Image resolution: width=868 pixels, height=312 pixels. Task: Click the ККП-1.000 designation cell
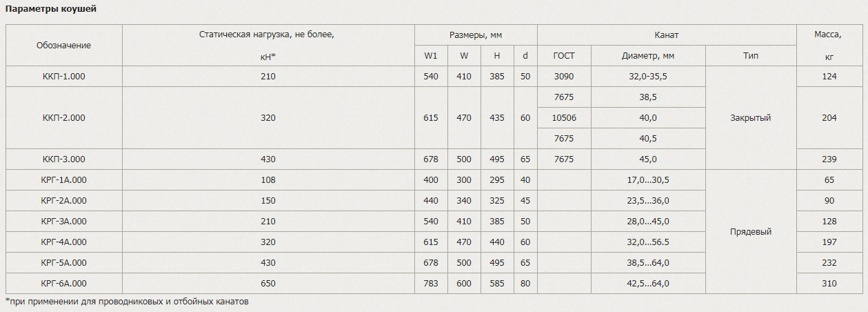click(x=64, y=77)
